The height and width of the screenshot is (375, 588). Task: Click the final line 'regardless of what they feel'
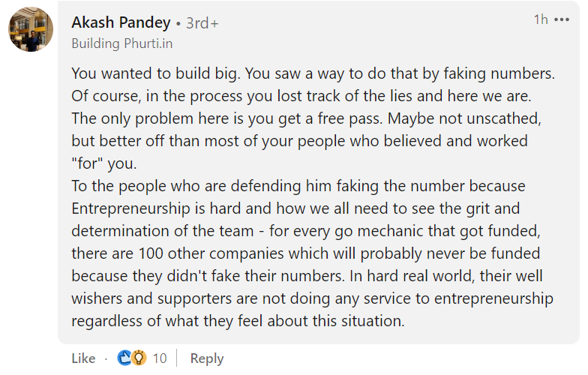(238, 321)
